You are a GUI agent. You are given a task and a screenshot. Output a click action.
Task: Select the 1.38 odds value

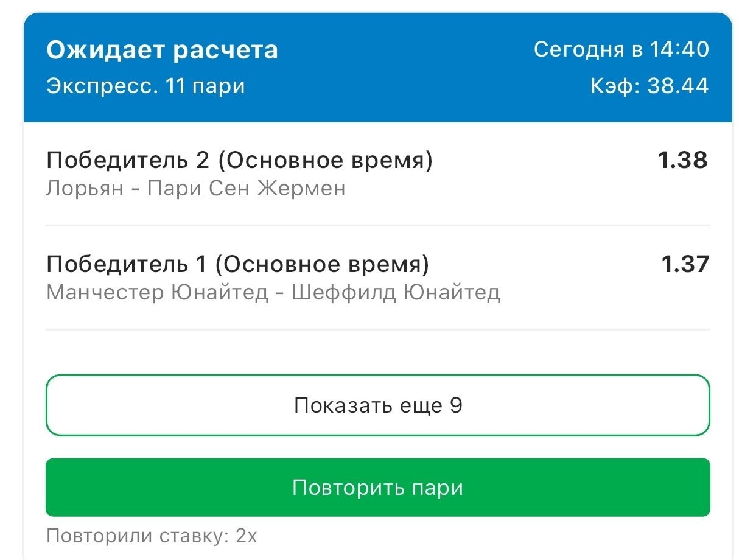(x=682, y=160)
